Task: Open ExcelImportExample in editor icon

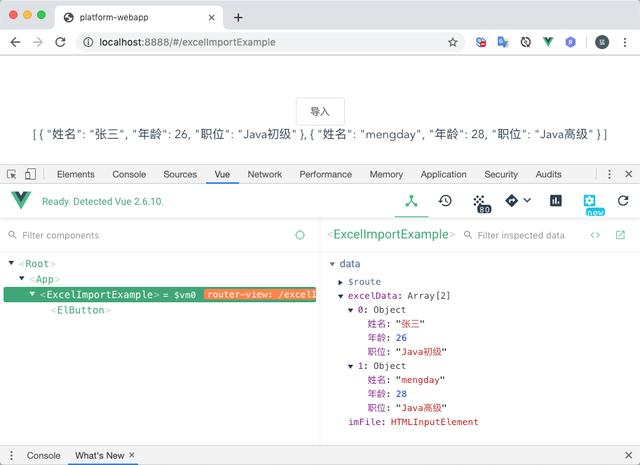Action: (x=620, y=235)
